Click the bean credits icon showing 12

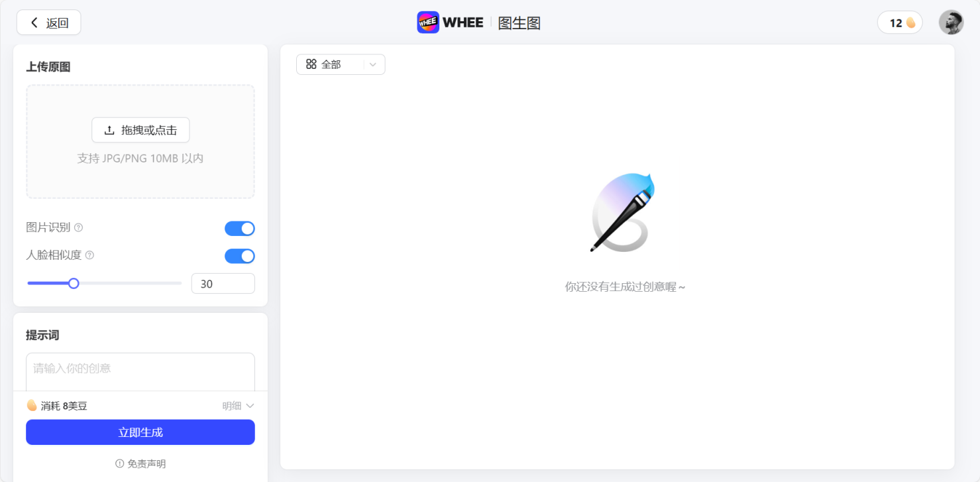[910, 23]
